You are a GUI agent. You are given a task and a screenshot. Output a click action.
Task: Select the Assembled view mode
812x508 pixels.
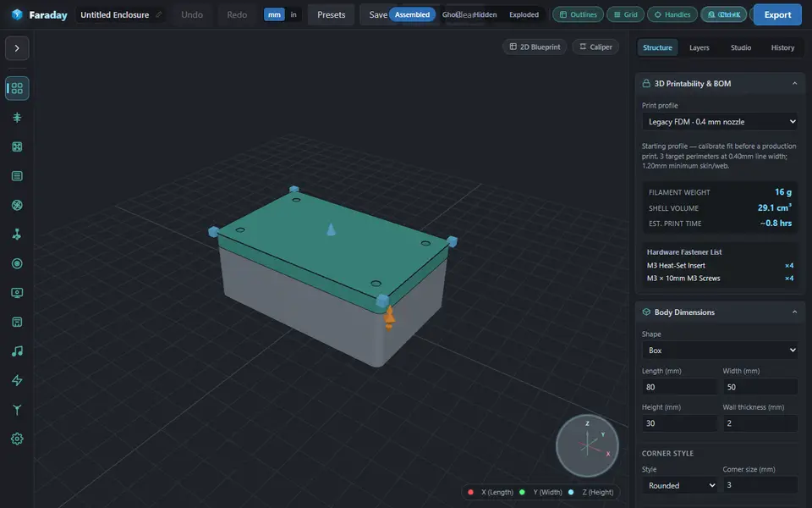coord(412,14)
